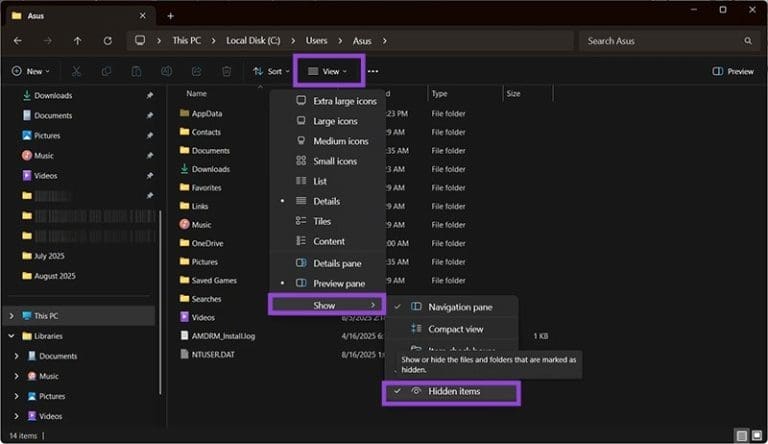The height and width of the screenshot is (444, 768).
Task: Open the three-dots See more menu
Action: pos(373,71)
